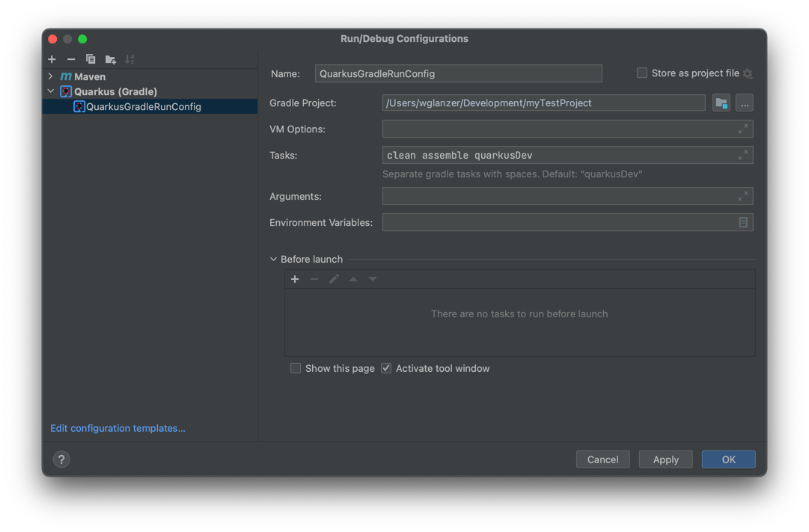Image resolution: width=809 pixels, height=532 pixels.
Task: Enable Store as project file
Action: pyautogui.click(x=642, y=73)
